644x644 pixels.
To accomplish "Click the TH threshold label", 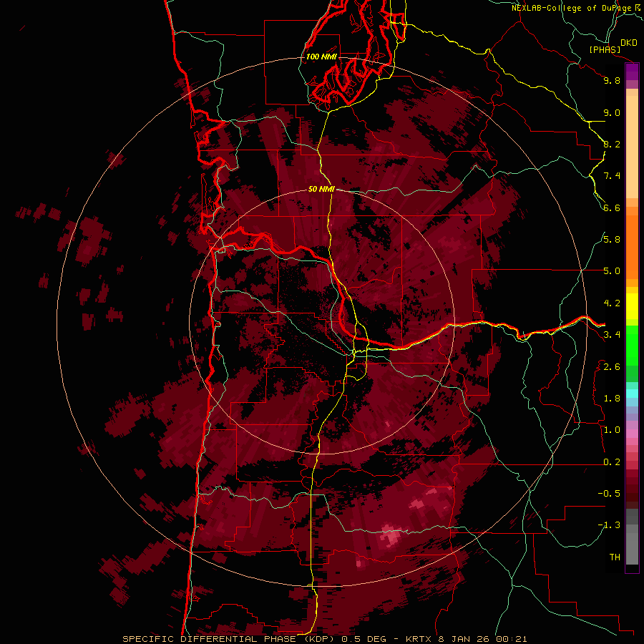I will (615, 557).
